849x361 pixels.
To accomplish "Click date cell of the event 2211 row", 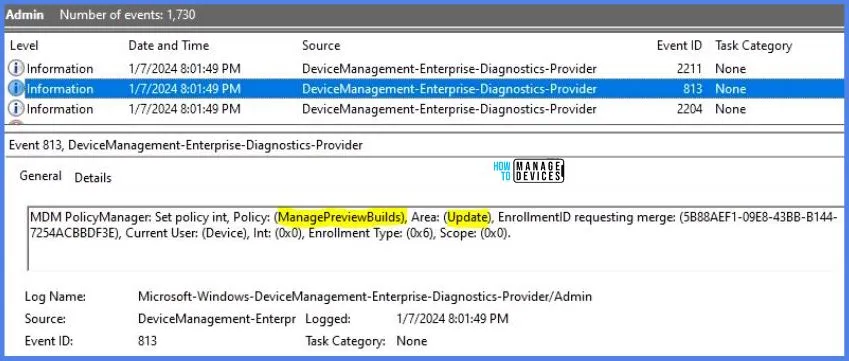I will (184, 69).
